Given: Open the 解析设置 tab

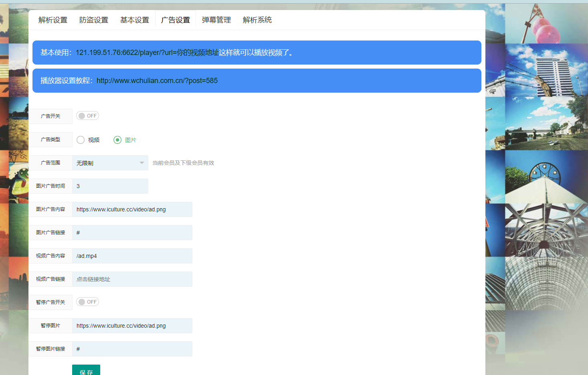Looking at the screenshot, I should click(53, 20).
